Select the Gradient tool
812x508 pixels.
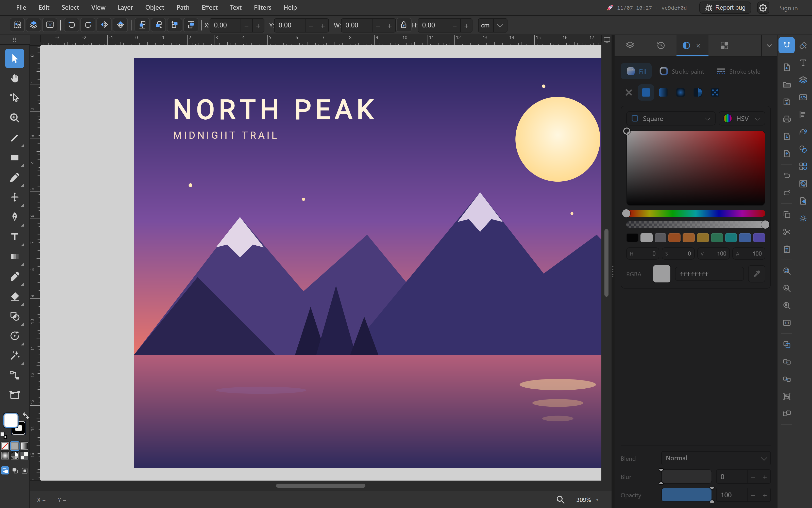[x=14, y=257]
